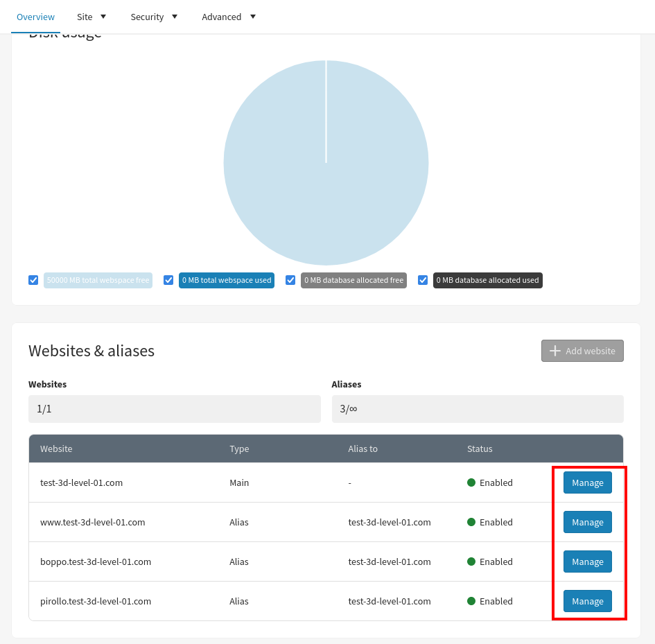Click the green status dot for pirollo.test-3d-level-01.com

click(x=471, y=601)
